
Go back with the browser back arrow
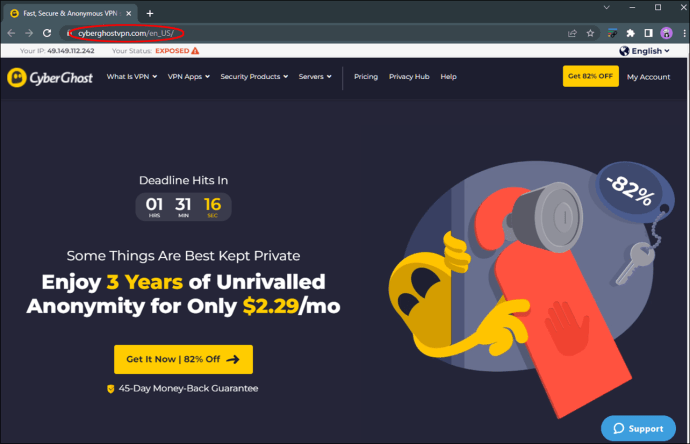coord(11,33)
